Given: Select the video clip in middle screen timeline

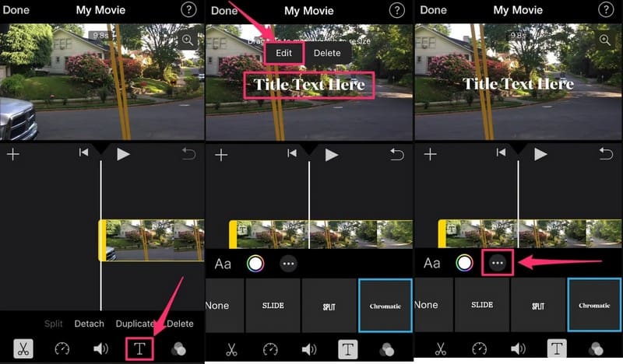Looking at the screenshot, I should coord(321,235).
